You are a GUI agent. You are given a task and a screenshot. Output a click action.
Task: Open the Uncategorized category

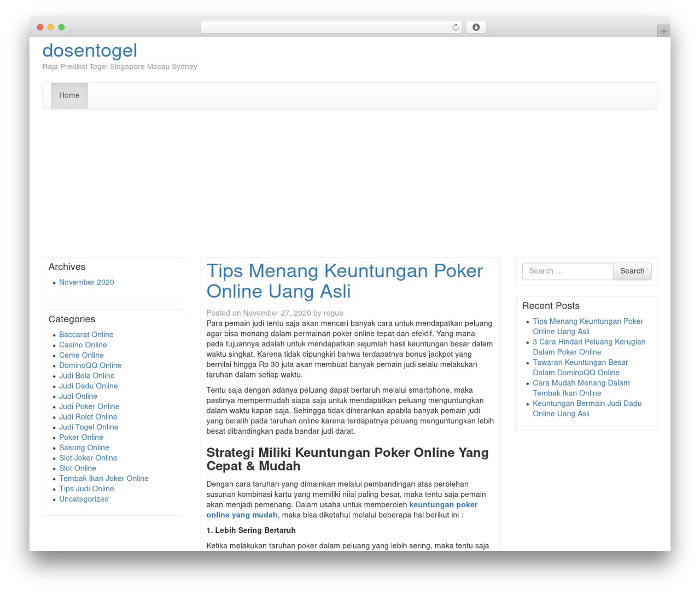point(84,499)
